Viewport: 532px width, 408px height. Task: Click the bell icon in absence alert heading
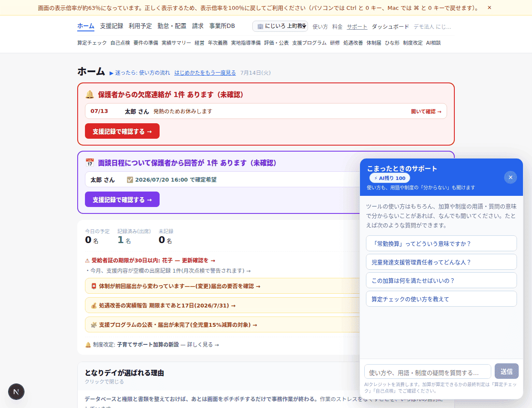(89, 94)
